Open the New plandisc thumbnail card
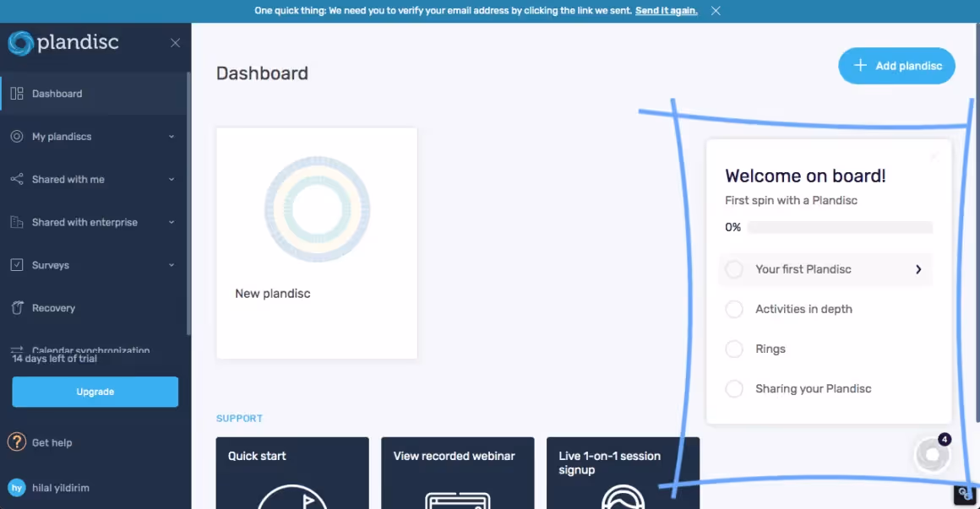Screen dimensions: 980x509 click(317, 243)
